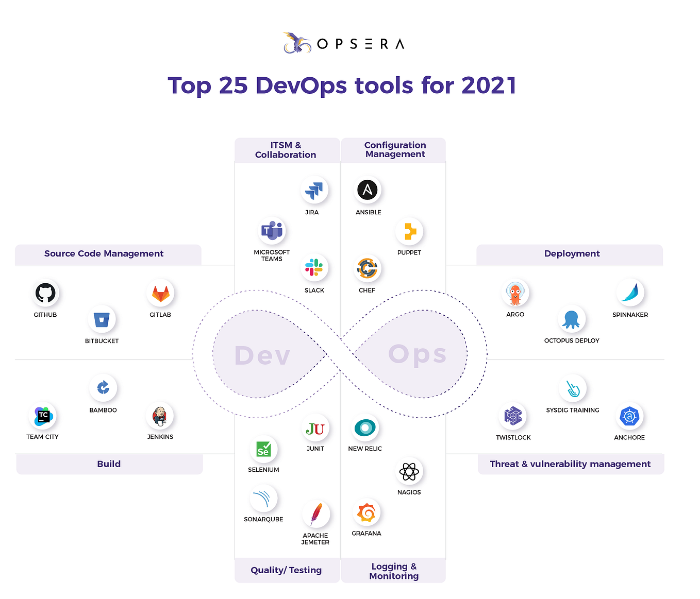Select the Slack logo
The image size is (700, 599).
coord(314,267)
